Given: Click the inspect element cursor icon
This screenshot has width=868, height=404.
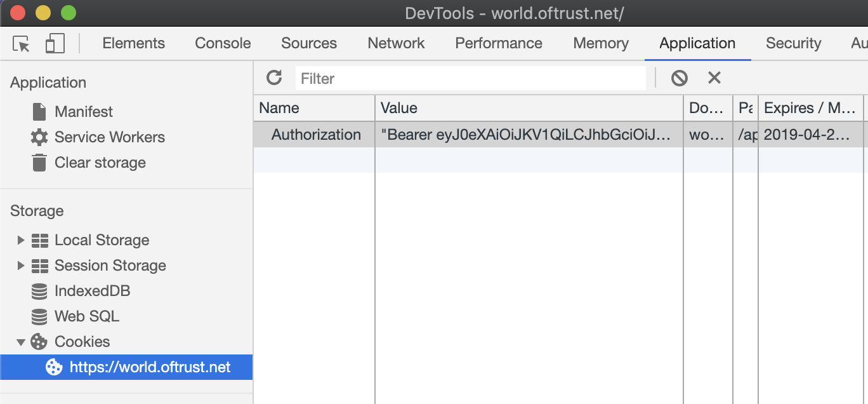Looking at the screenshot, I should [21, 44].
